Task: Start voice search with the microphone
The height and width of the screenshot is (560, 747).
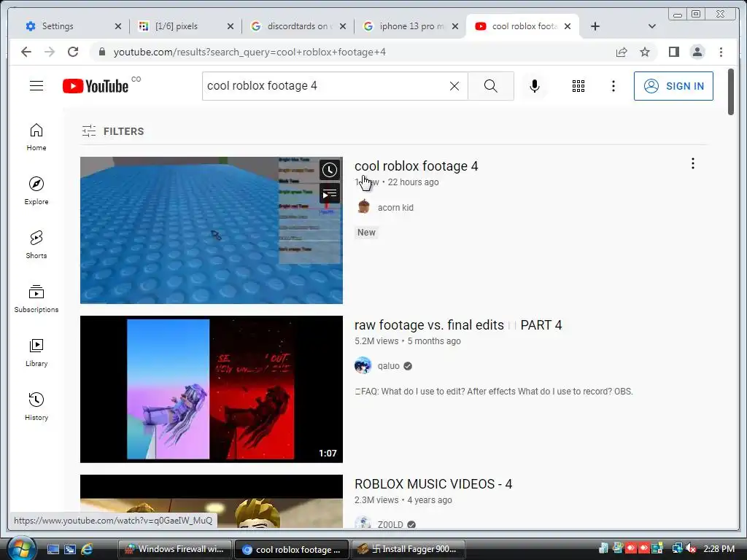Action: (x=535, y=86)
